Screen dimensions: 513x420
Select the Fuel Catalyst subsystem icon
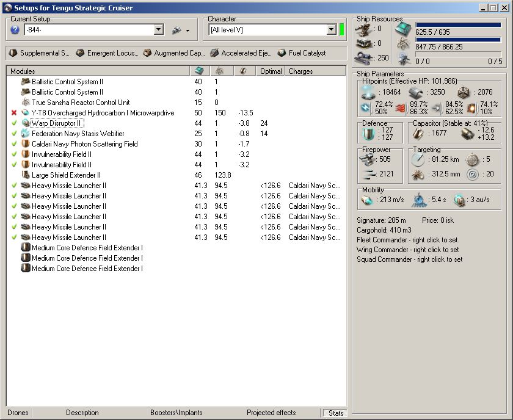point(282,53)
